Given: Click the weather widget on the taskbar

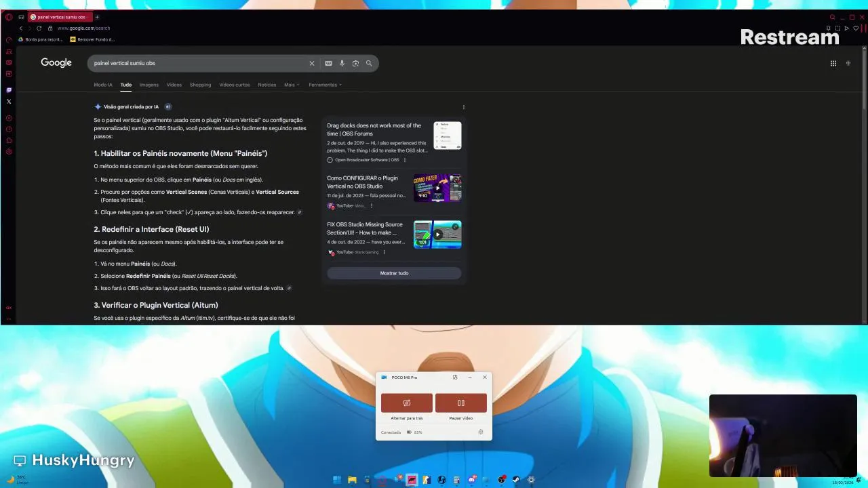Looking at the screenshot, I should 18,479.
